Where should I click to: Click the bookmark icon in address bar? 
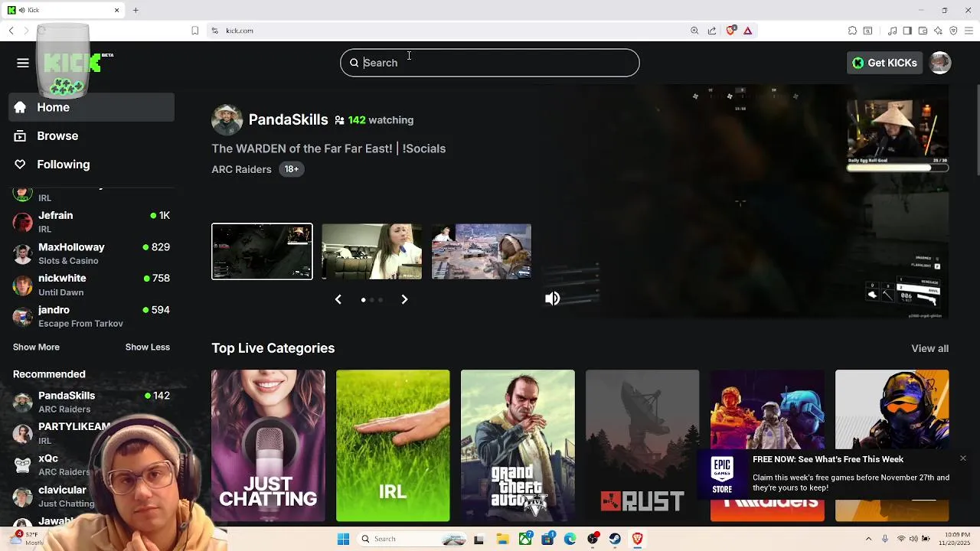tap(195, 31)
